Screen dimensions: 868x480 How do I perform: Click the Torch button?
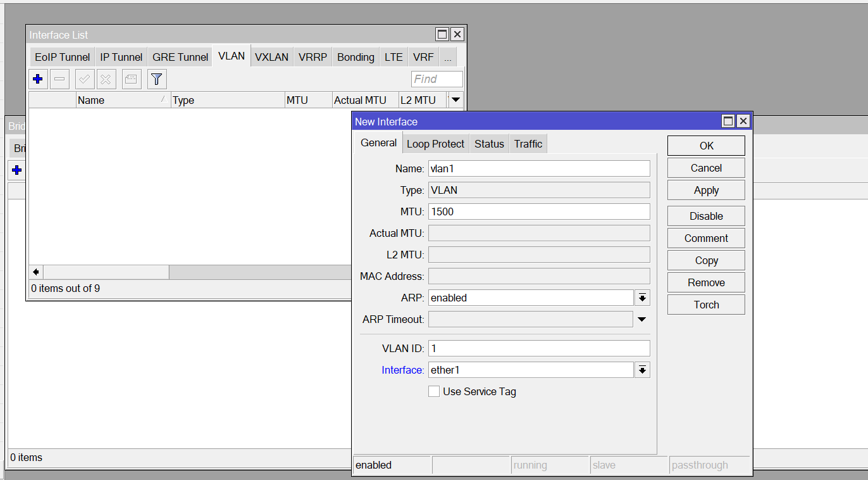(x=706, y=305)
